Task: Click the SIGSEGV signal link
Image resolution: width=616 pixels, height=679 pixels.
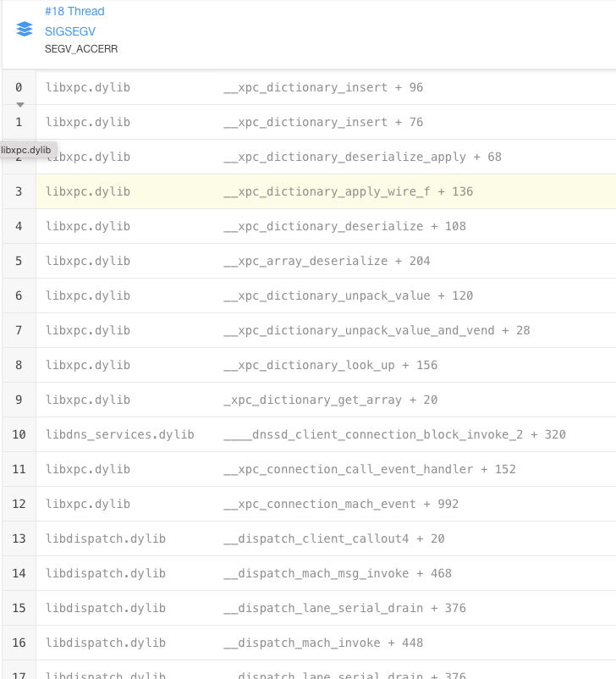Action: tap(70, 30)
